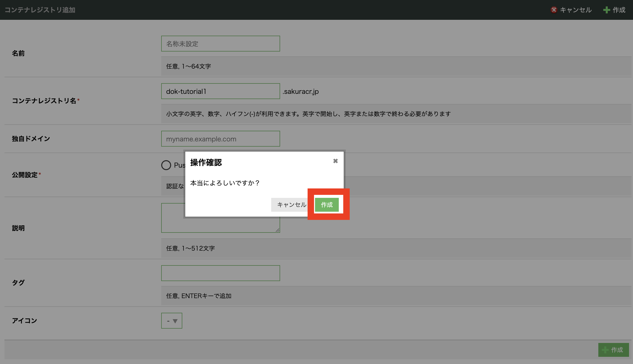Close the 操作確認 dialog with the X

click(336, 161)
